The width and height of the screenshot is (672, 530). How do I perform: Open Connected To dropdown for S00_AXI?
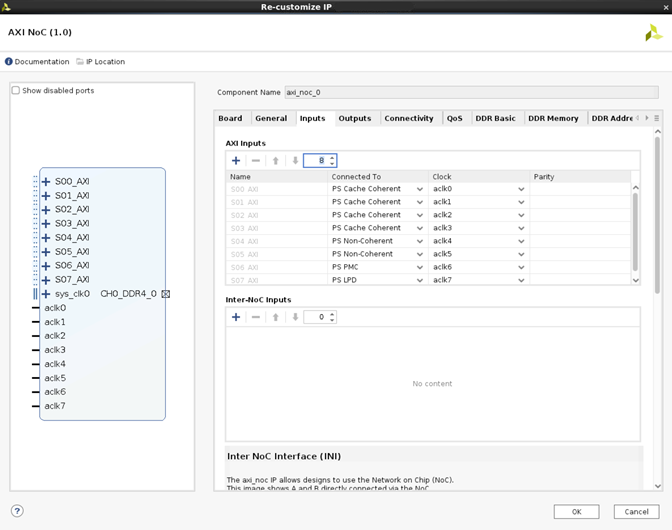(420, 189)
